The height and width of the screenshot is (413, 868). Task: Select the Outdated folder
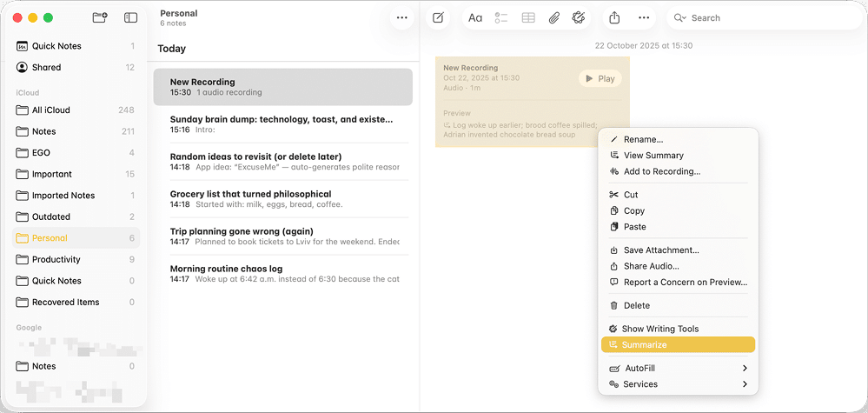pos(76,216)
